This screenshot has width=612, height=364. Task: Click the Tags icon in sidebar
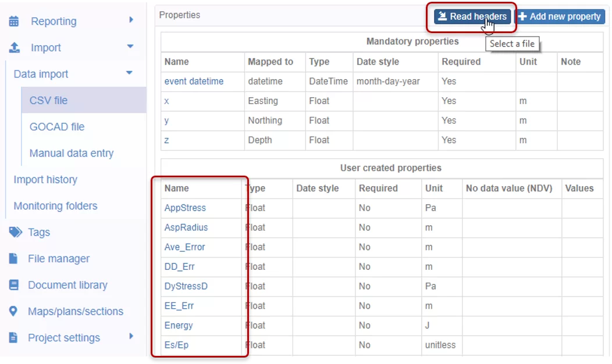point(15,233)
